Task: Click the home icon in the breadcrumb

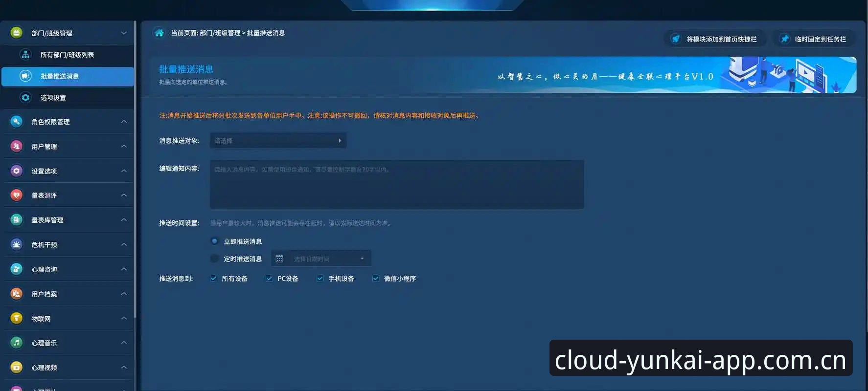Action: (159, 33)
